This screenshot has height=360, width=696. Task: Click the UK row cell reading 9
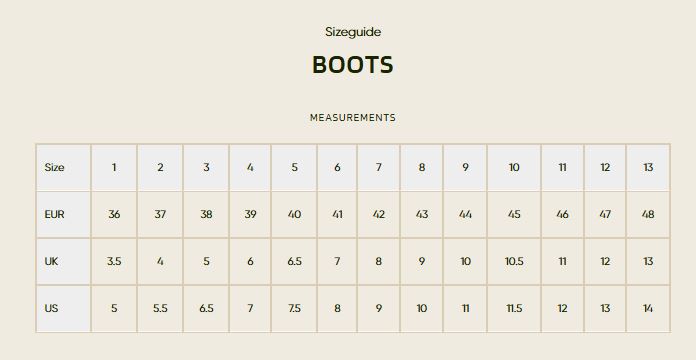422,261
